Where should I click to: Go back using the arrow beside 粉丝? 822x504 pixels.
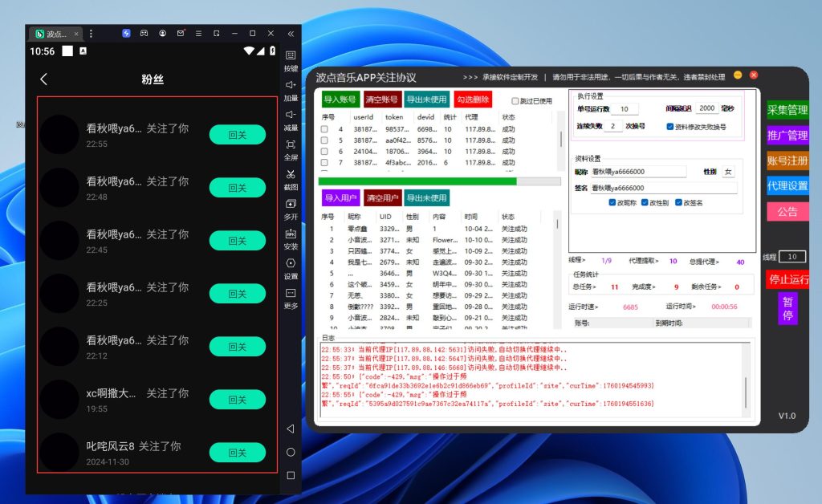44,79
